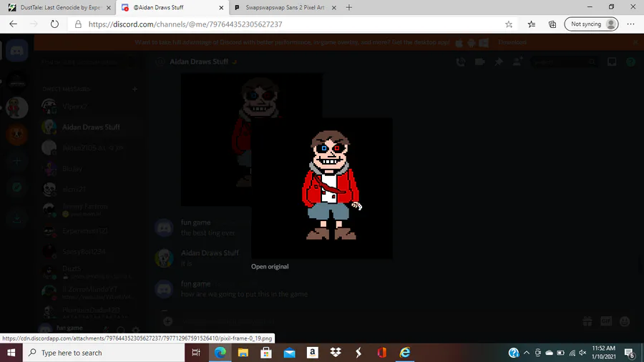Open Office app on taskbar
The height and width of the screenshot is (362, 644).
point(381,353)
